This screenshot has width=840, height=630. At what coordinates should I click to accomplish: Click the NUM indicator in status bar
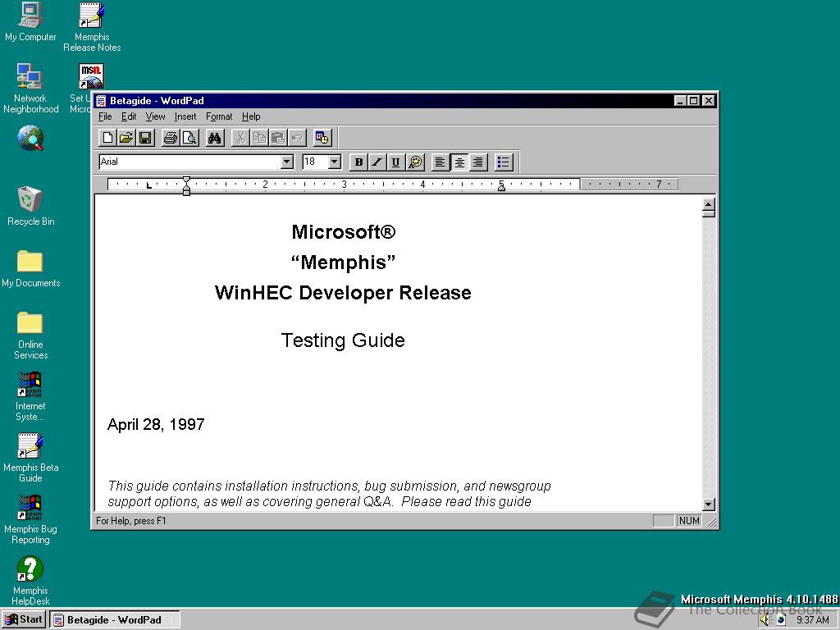(x=689, y=521)
